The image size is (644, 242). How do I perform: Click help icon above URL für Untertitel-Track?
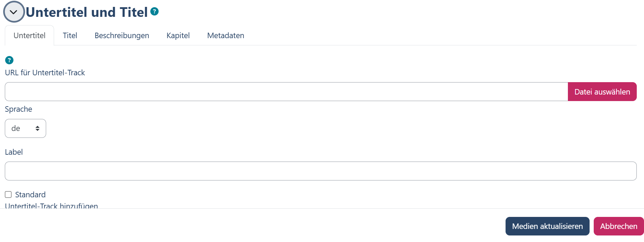coord(9,60)
